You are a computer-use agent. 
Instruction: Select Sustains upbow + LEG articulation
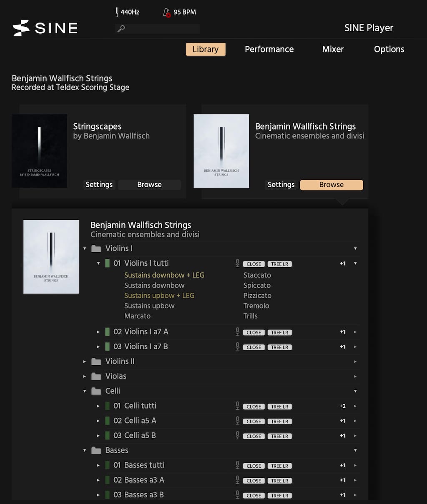pos(159,296)
